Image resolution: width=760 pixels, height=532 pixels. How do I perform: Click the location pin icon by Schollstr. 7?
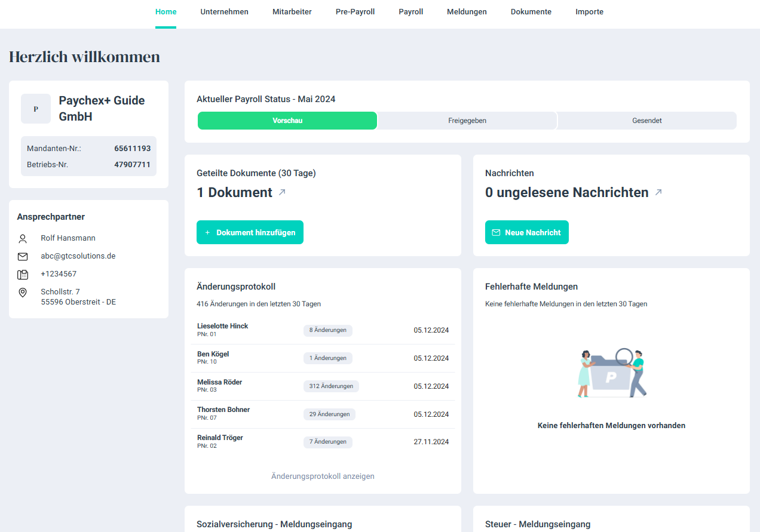click(23, 293)
